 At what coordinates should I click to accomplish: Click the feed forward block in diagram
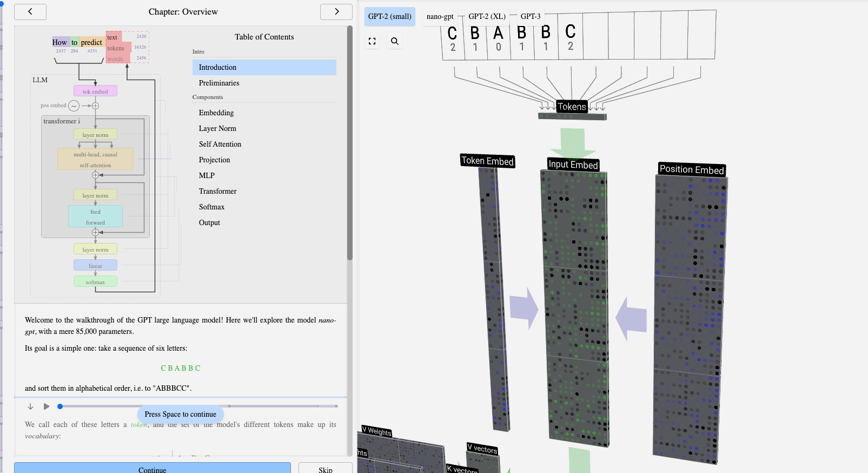coord(95,216)
